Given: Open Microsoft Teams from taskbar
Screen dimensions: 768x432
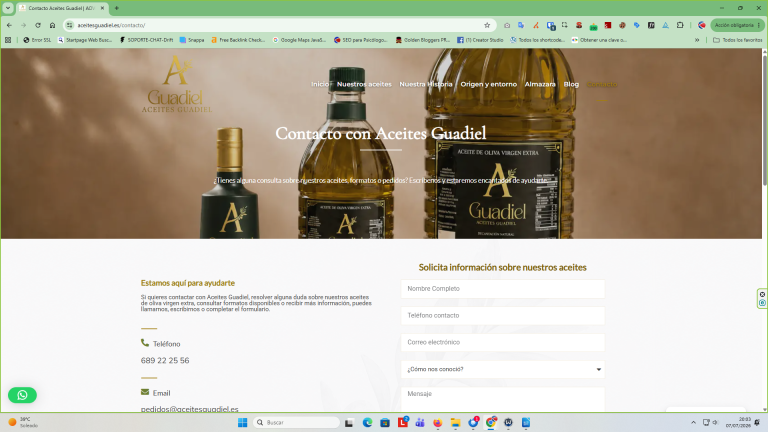Looking at the screenshot, I should (420, 422).
